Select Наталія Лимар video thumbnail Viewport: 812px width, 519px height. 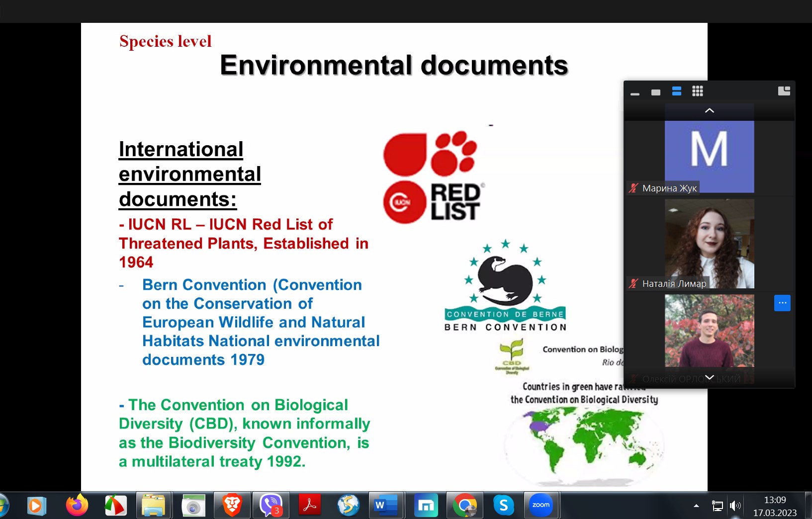[710, 244]
